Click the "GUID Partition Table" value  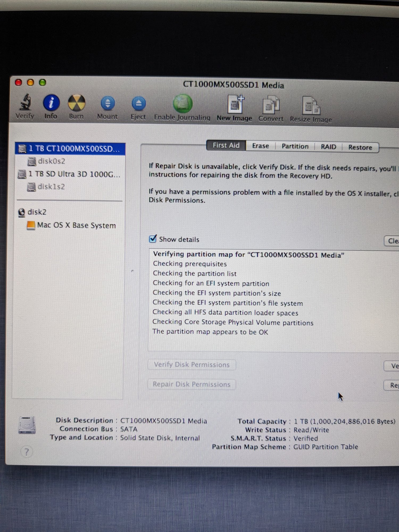coord(326,447)
